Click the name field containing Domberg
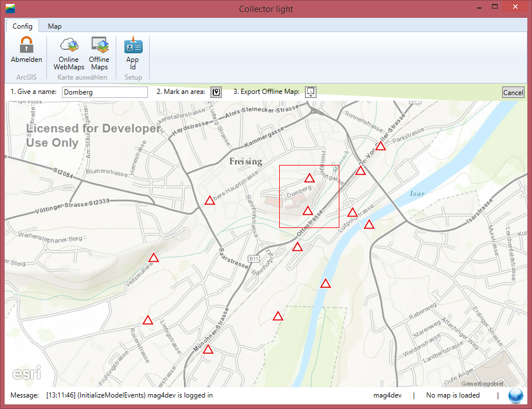The image size is (532, 409). (x=105, y=92)
